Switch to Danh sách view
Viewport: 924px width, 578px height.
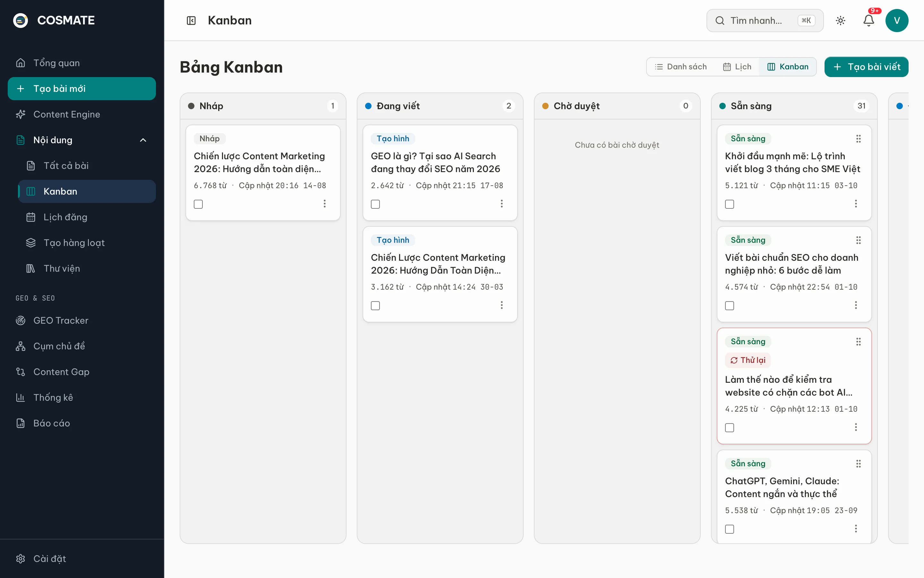pos(681,67)
